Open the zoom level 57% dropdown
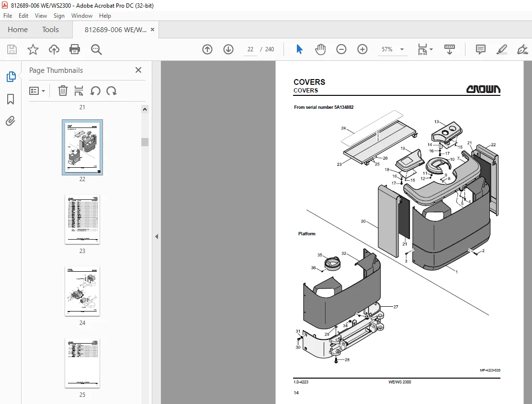 click(x=402, y=49)
